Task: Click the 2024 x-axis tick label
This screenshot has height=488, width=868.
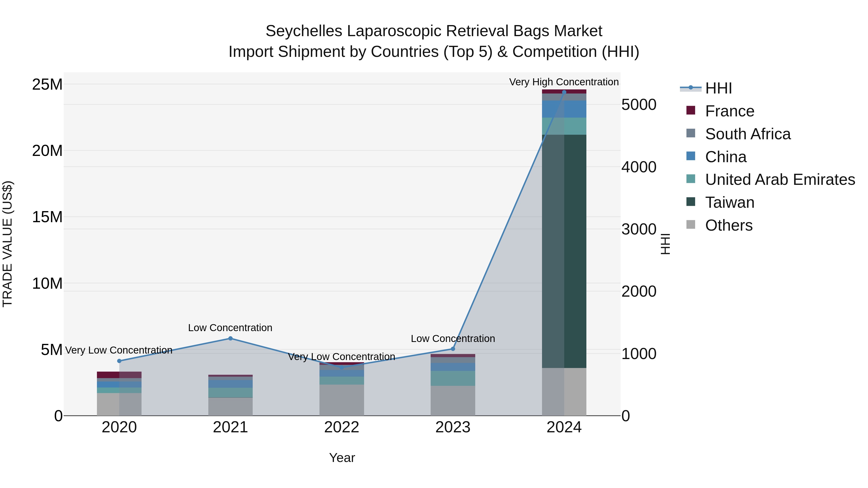Action: [564, 427]
